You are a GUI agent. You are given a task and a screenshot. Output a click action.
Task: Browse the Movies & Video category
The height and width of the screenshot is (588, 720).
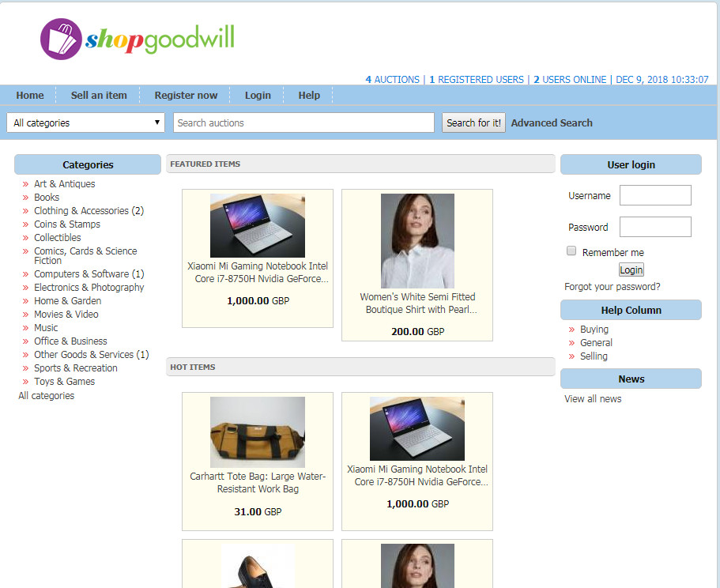pos(66,314)
